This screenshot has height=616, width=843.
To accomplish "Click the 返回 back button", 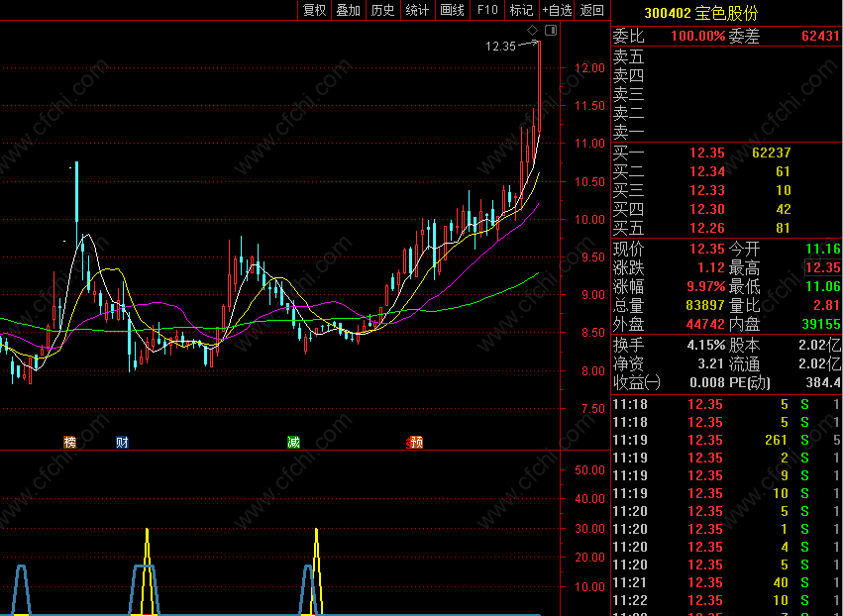I will tap(592, 10).
